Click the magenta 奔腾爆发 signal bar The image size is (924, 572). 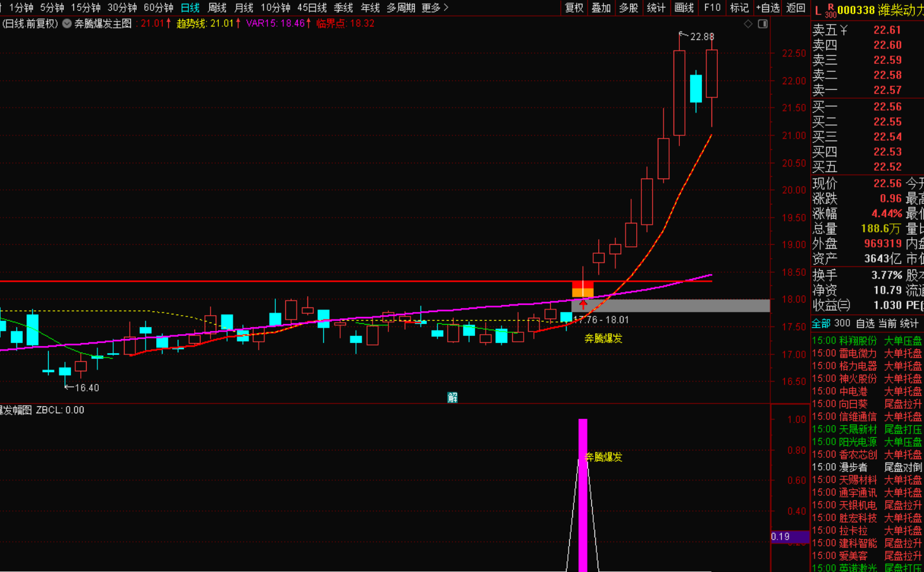(x=582, y=494)
